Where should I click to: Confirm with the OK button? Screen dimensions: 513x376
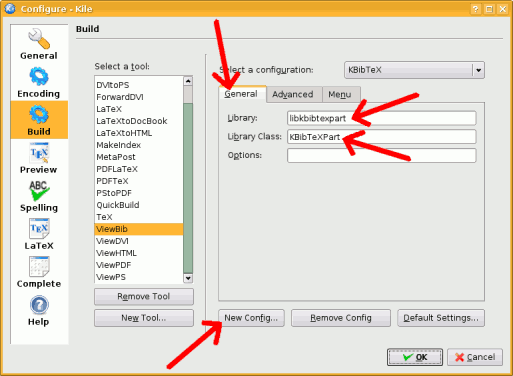[x=415, y=357]
